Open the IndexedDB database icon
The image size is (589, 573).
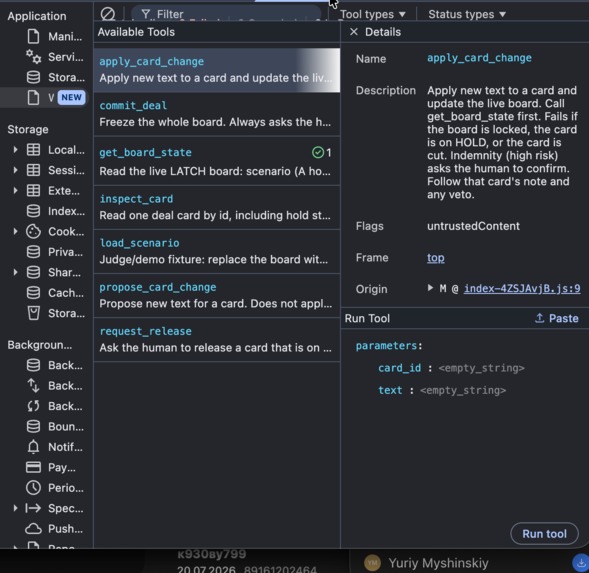point(33,211)
